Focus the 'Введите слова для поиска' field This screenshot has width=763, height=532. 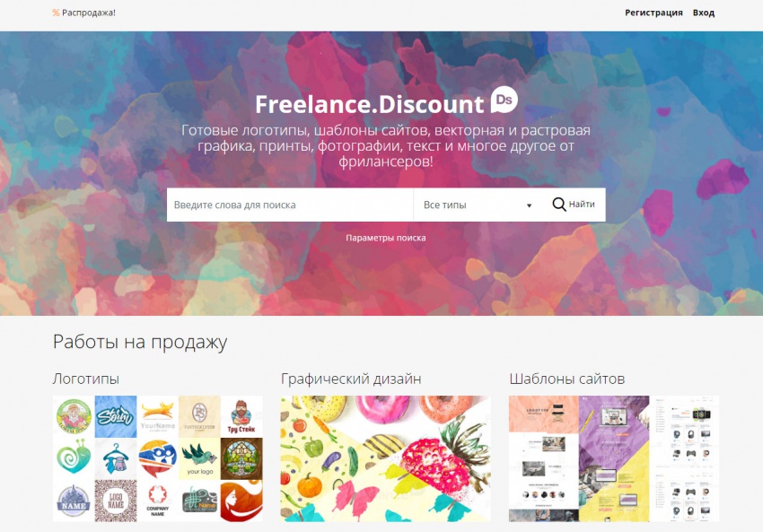pyautogui.click(x=290, y=205)
